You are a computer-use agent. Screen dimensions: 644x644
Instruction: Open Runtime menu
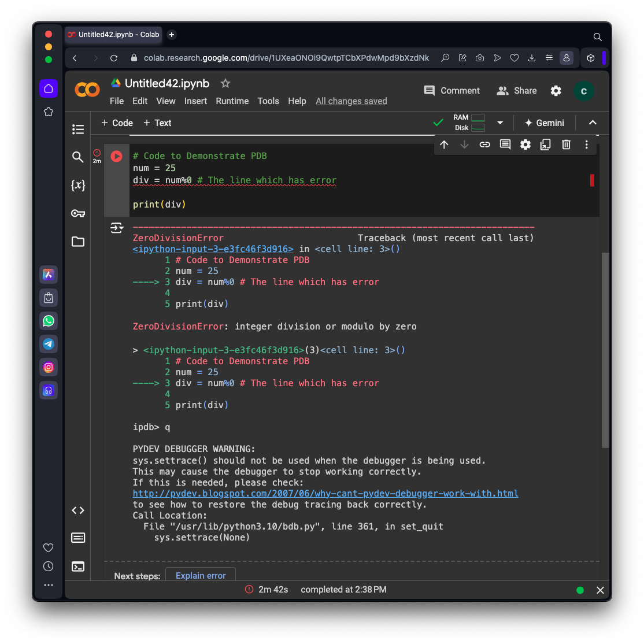coord(232,101)
